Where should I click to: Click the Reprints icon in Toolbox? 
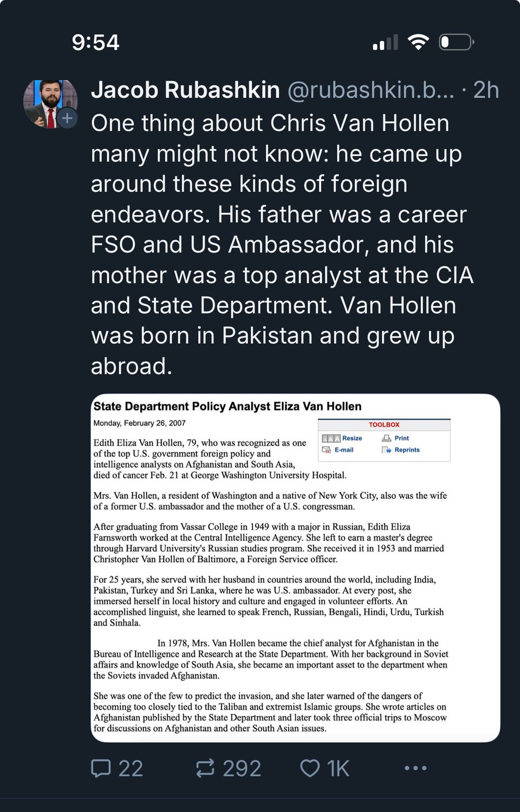click(387, 450)
